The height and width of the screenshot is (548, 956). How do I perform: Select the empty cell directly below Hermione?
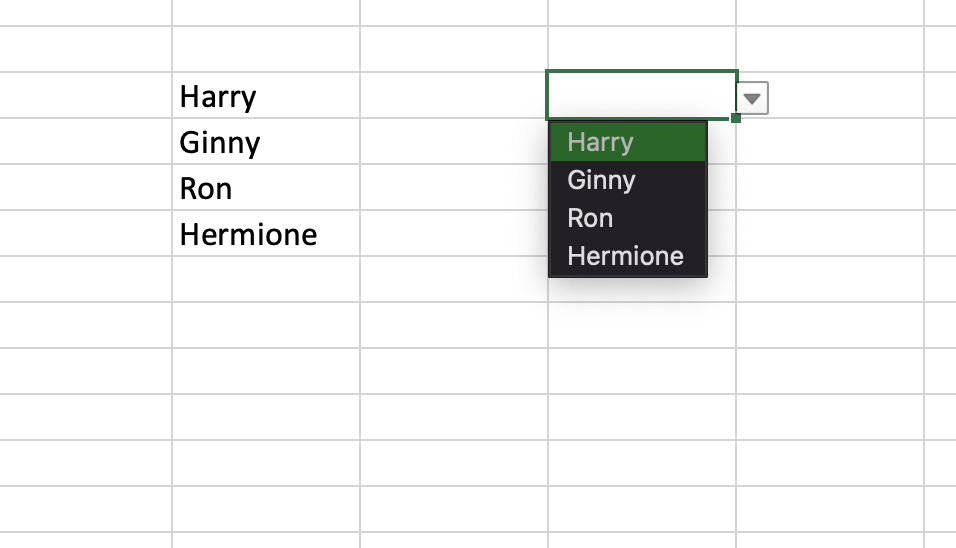coord(266,279)
